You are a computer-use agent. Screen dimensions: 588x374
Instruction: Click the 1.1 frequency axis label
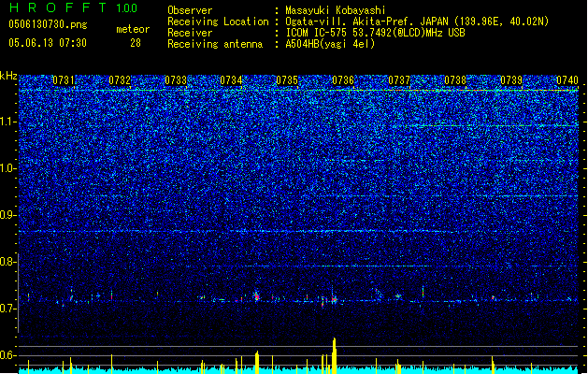pos(7,122)
